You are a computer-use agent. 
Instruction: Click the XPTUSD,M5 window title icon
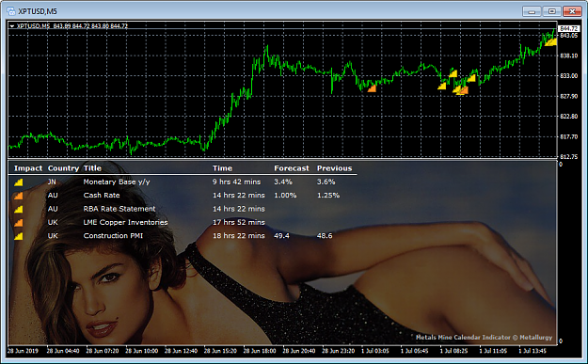[x=11, y=11]
